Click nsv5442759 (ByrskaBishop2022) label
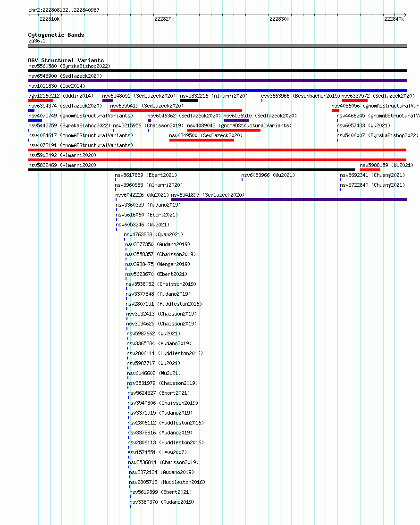The width and height of the screenshot is (420, 525). click(69, 125)
